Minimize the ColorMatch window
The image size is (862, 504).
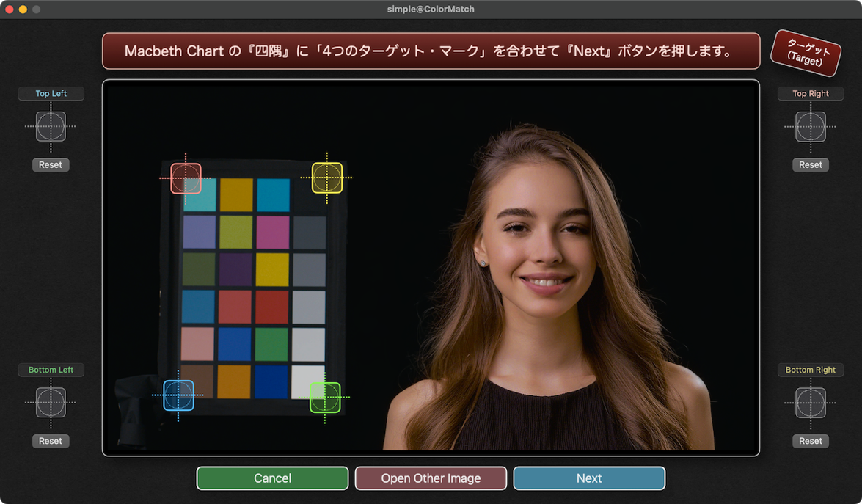point(23,10)
